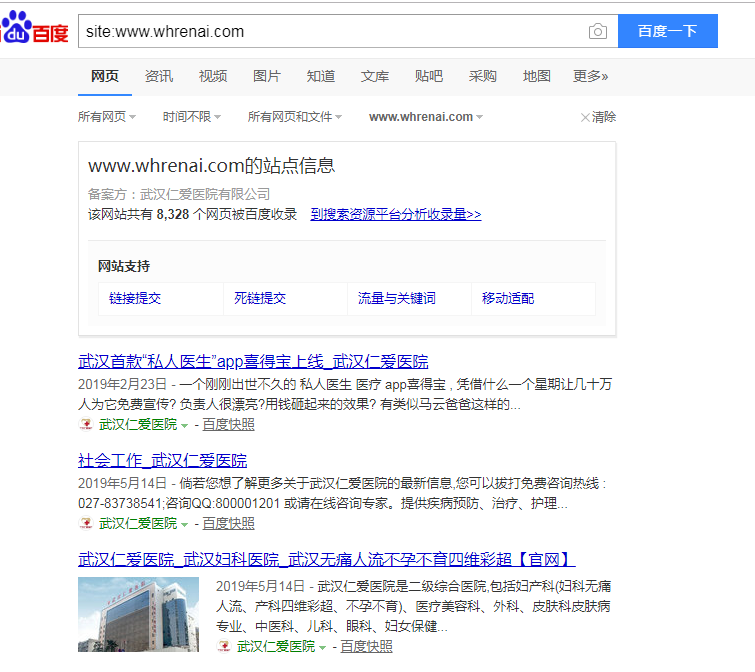The height and width of the screenshot is (672, 755).
Task: Open 百度快照 of 社会工作 result
Action: pyautogui.click(x=228, y=523)
